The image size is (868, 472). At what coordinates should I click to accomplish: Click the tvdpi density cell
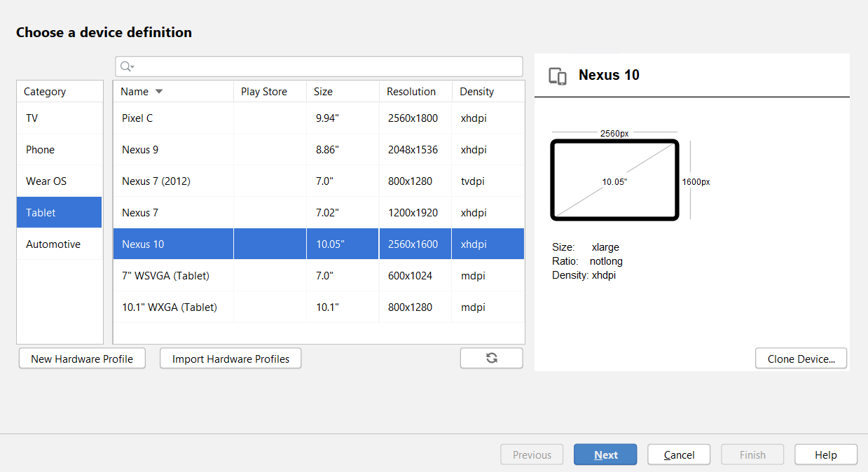point(488,181)
